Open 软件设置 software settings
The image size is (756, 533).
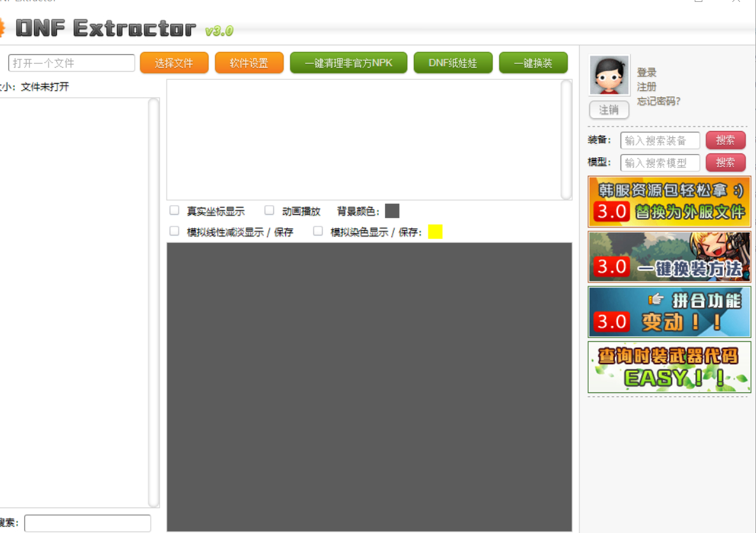249,63
